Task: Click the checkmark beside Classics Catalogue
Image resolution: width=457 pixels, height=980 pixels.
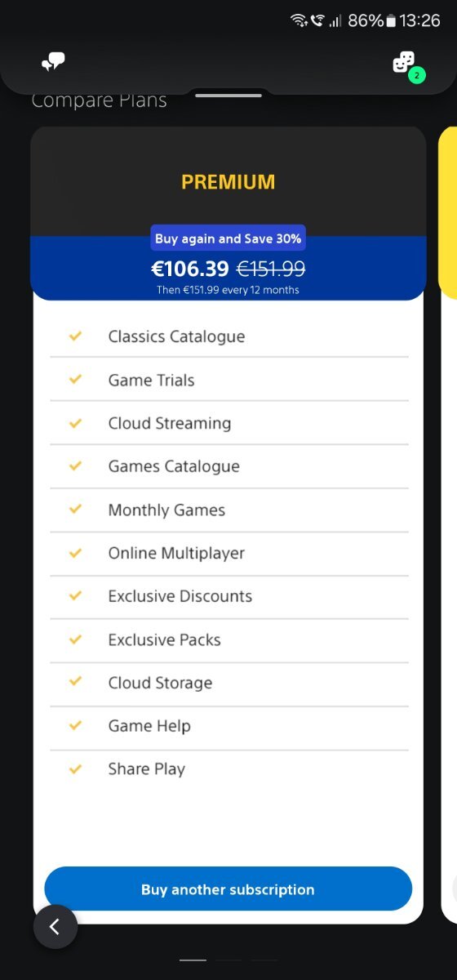Action: [x=76, y=336]
